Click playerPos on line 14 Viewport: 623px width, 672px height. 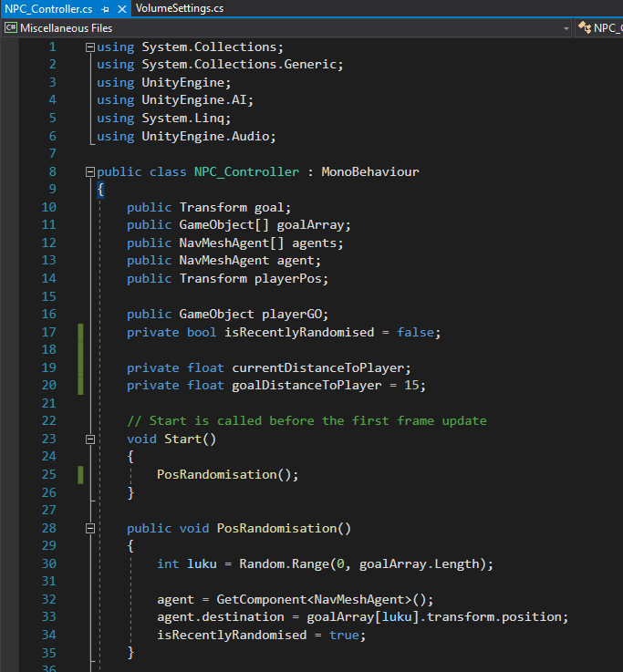click(x=287, y=279)
